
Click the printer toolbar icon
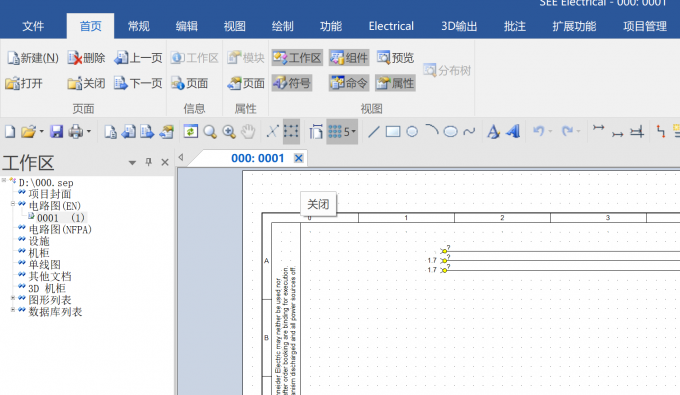76,131
